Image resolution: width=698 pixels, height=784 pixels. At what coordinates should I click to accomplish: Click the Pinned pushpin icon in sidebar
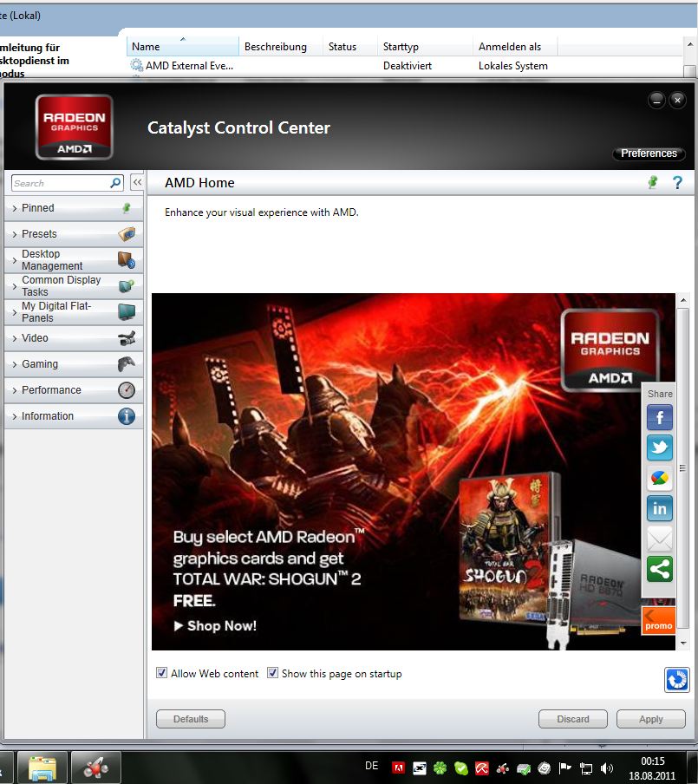click(127, 207)
